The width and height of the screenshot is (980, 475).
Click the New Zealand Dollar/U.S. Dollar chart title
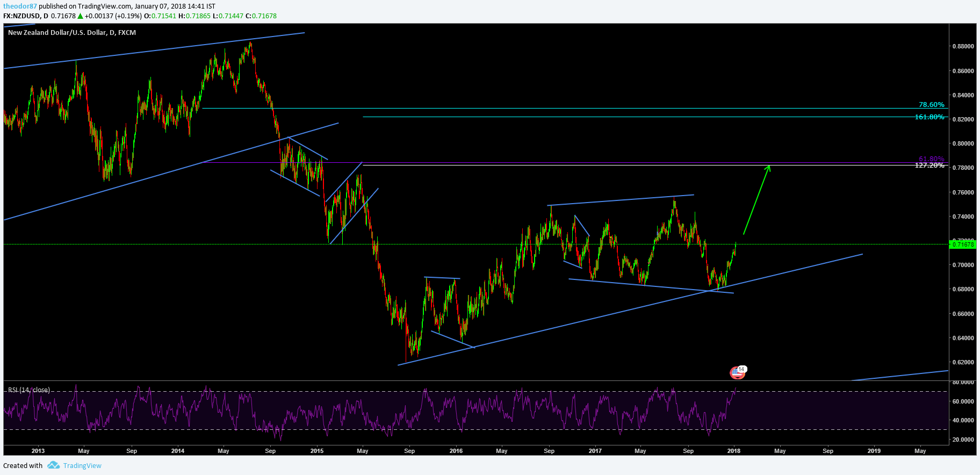pyautogui.click(x=72, y=33)
